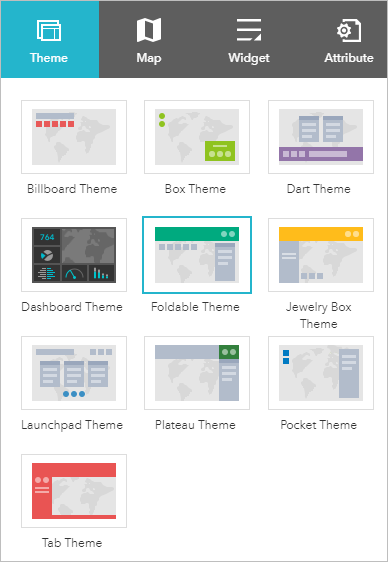Viewport: 388px width, 562px height.
Task: Click the 'Jewelry Box Theme' label text
Action: (318, 315)
